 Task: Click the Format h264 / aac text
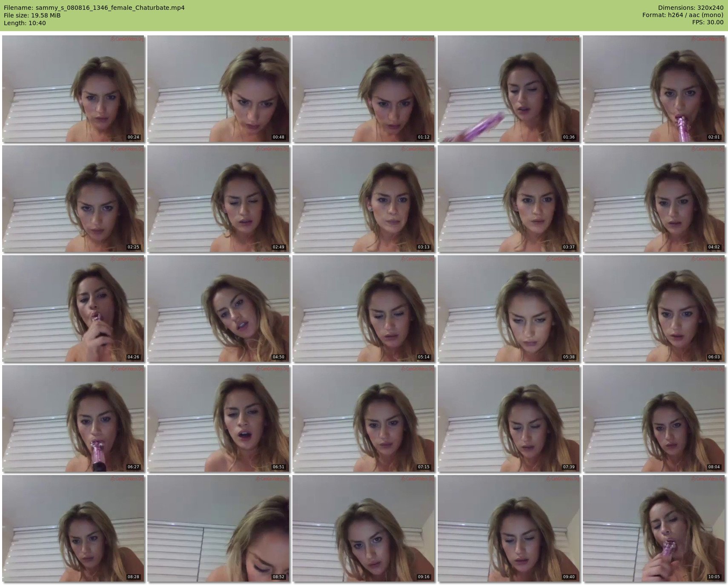(x=682, y=15)
